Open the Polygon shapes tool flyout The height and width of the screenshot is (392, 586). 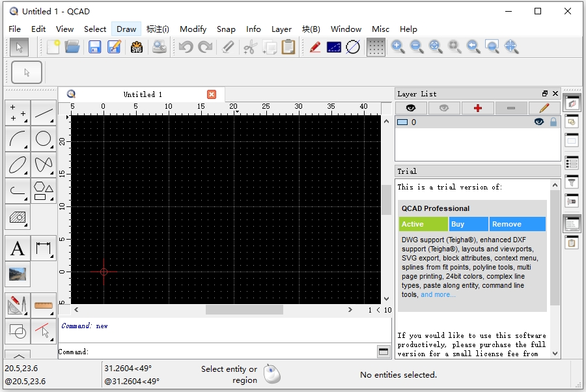point(44,191)
